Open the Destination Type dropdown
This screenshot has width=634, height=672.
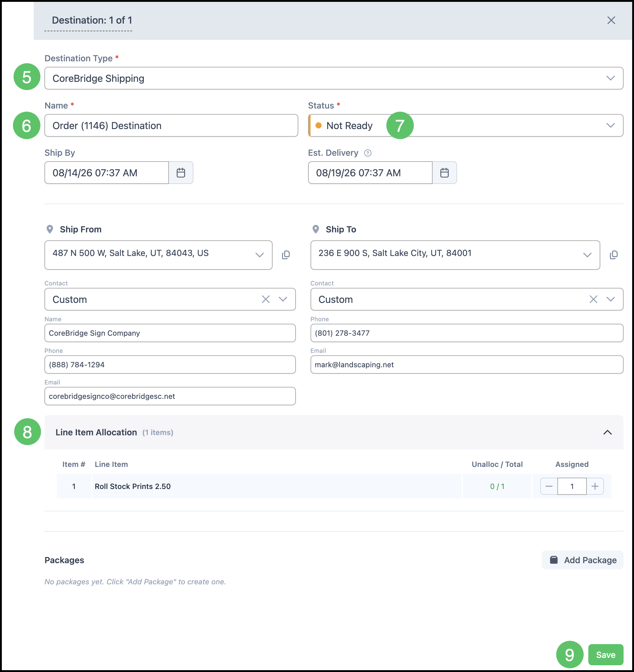(x=334, y=78)
